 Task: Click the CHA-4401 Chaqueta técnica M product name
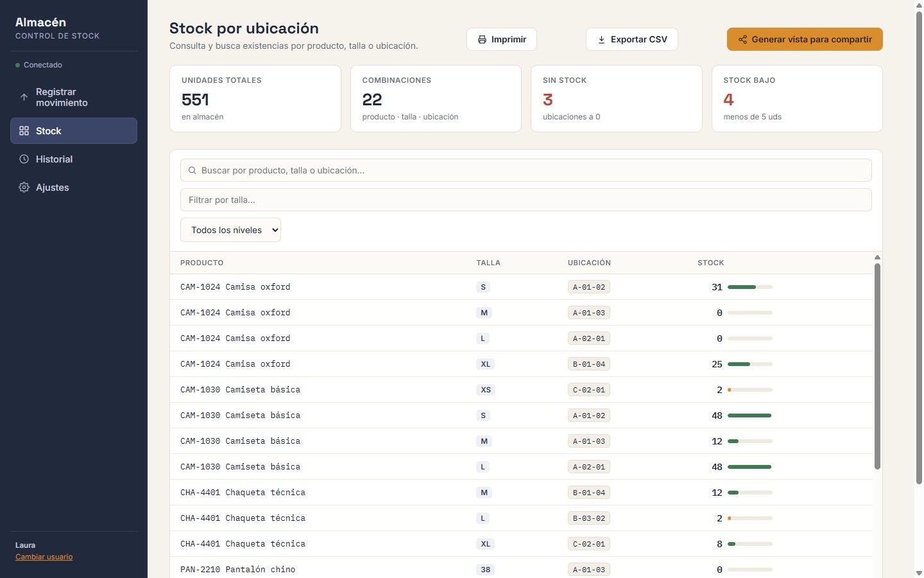click(x=243, y=493)
